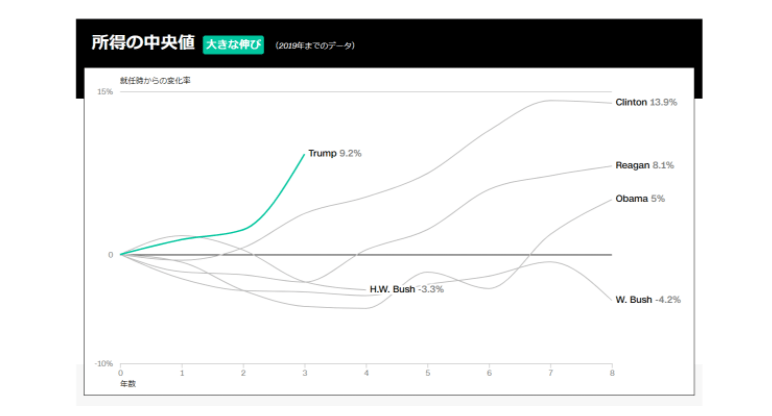Select the Trump 9.2% line label
Image resolution: width=772 pixels, height=416 pixels.
coord(335,153)
